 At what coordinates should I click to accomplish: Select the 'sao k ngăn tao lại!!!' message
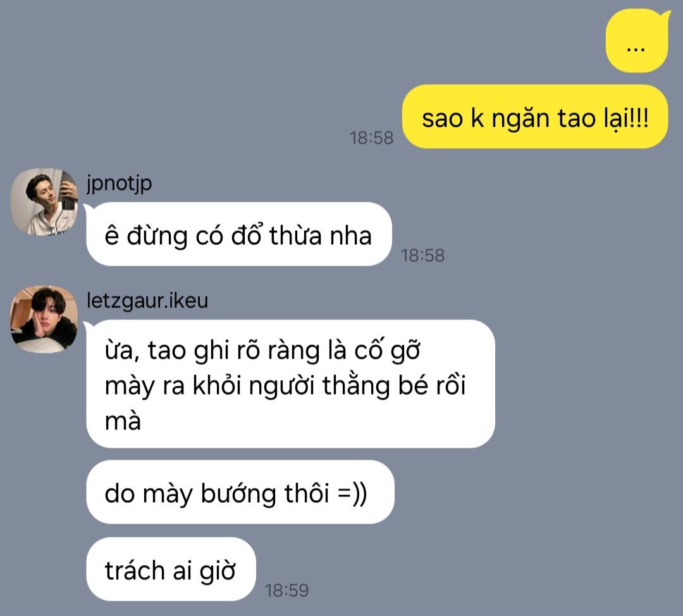pos(535,117)
